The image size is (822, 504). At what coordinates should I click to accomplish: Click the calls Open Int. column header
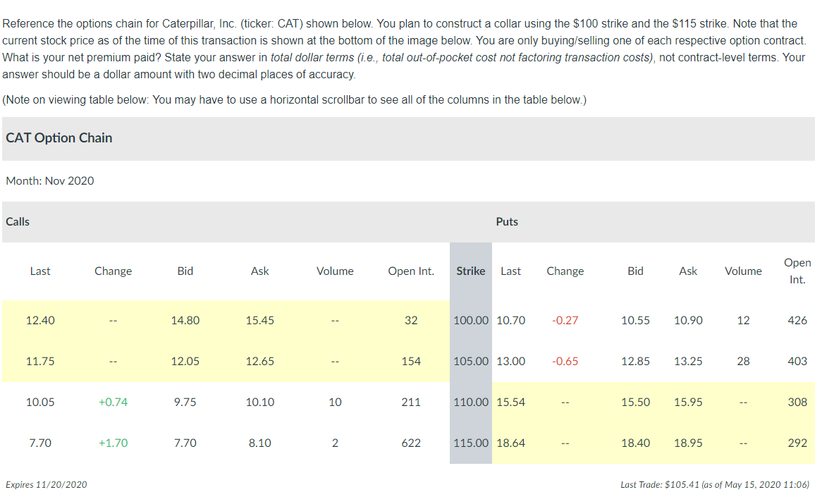tap(411, 271)
